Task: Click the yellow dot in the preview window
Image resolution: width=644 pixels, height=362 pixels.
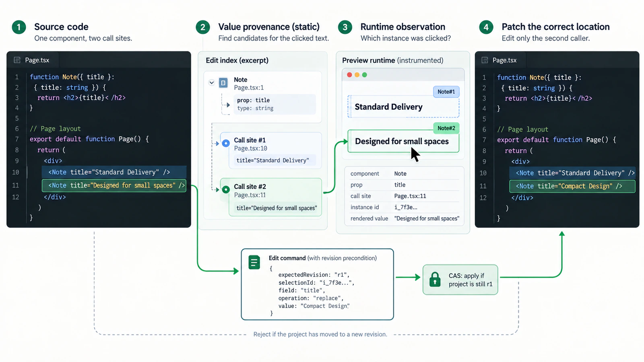Action: pos(357,75)
